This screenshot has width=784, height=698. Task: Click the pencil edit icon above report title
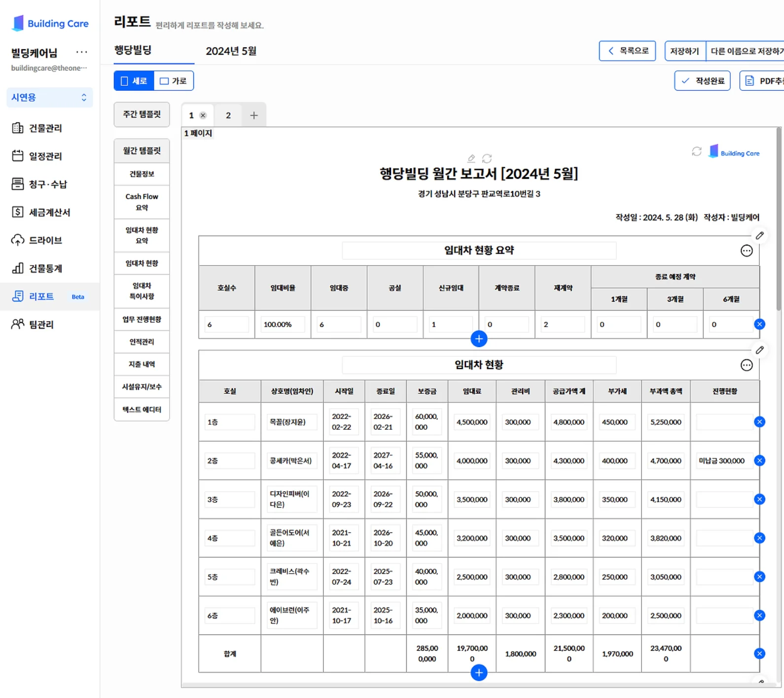coord(471,158)
